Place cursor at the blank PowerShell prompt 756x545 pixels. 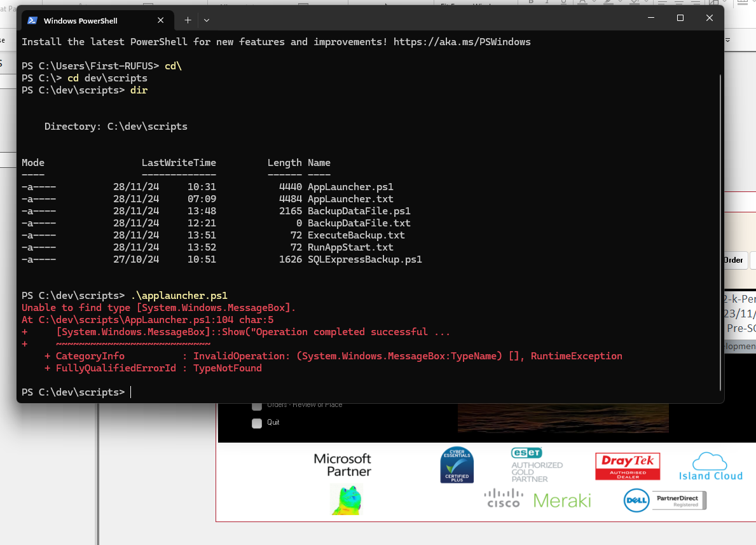click(130, 392)
